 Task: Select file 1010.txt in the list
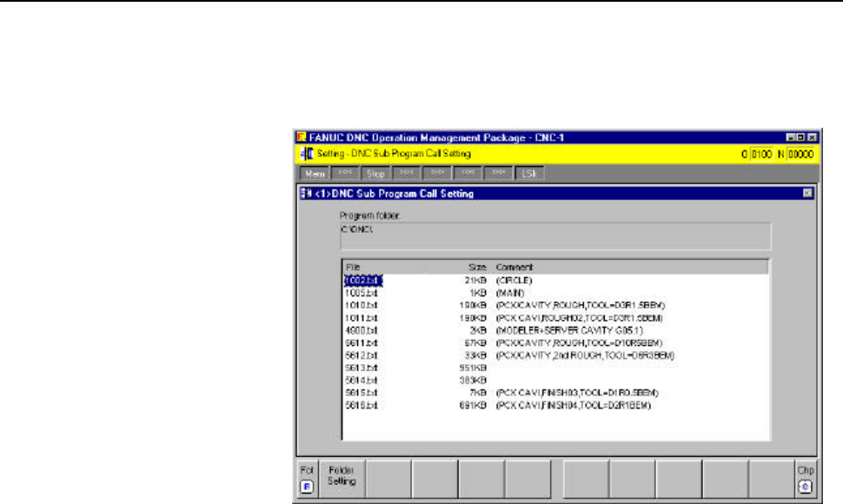[x=362, y=305]
